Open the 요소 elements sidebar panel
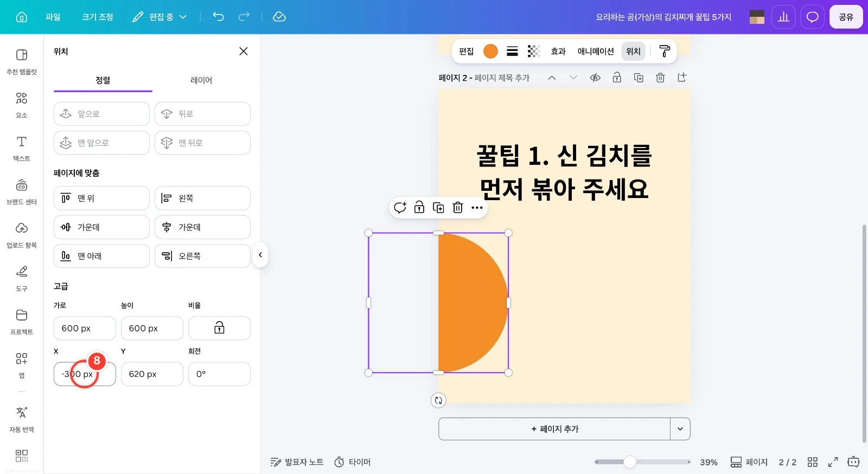Screen dimensions: 868x474 (x=22, y=105)
